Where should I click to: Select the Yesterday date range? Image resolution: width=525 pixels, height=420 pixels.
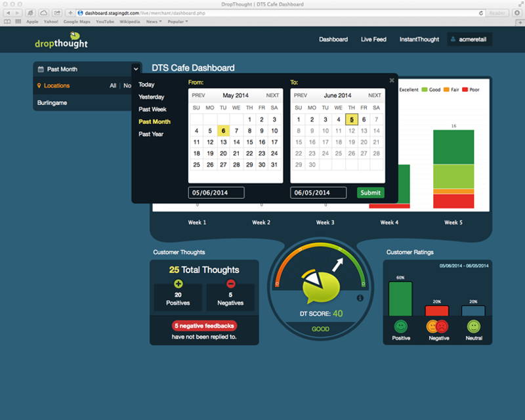tap(152, 96)
